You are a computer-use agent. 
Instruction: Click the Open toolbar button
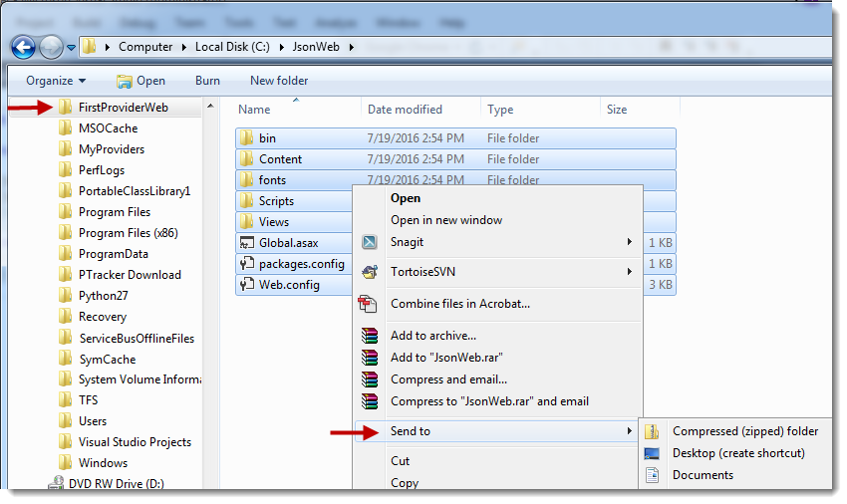[x=141, y=81]
